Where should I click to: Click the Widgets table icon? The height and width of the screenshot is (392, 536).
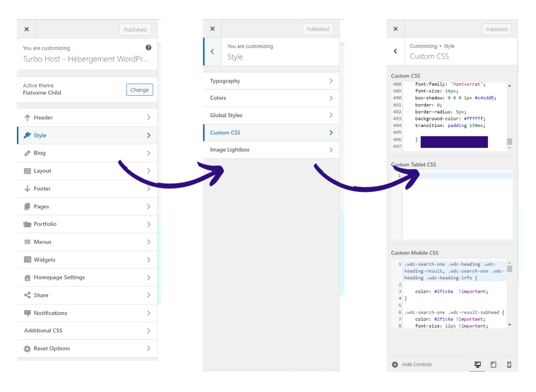(27, 260)
